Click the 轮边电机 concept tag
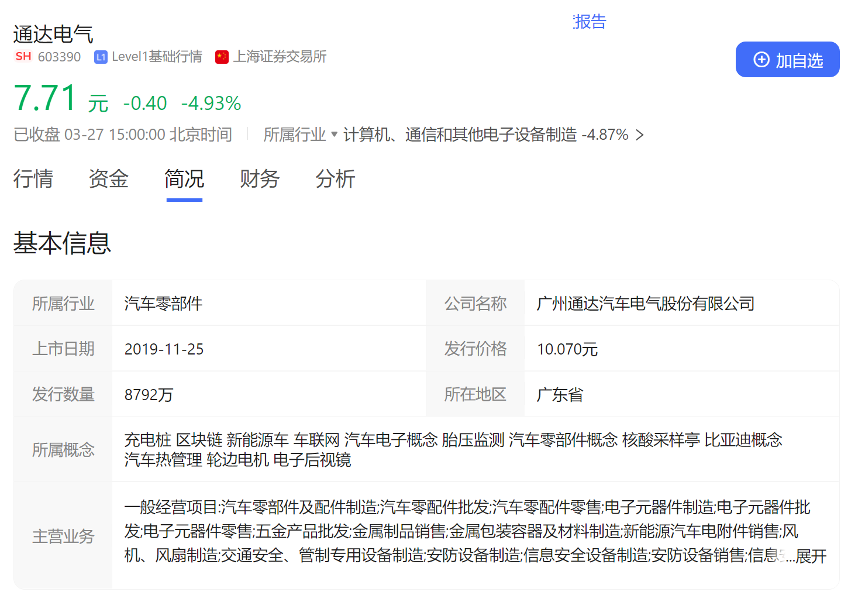Screen dimensions: 865x616 tap(238, 460)
